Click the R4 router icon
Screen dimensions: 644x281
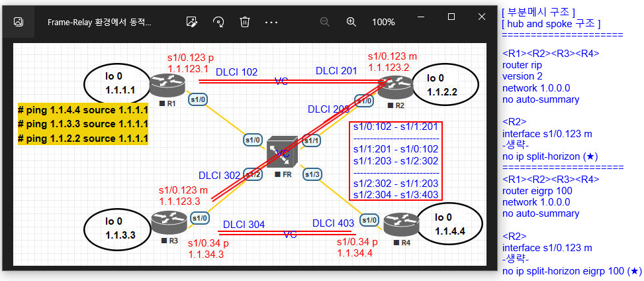402,225
